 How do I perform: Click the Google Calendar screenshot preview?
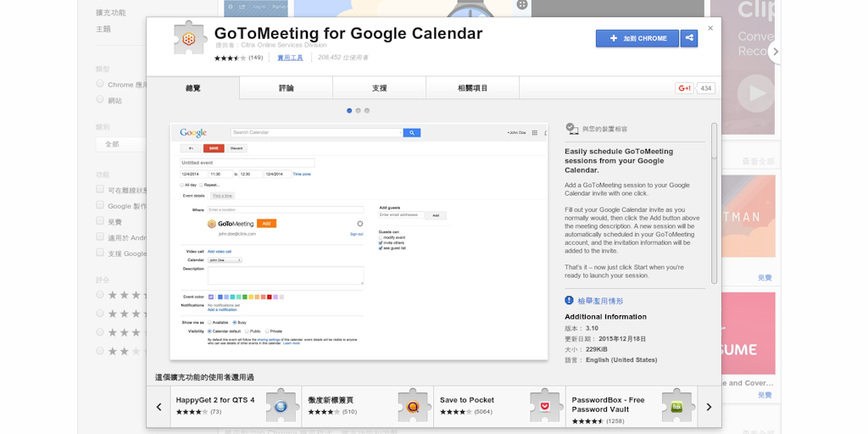tap(359, 242)
